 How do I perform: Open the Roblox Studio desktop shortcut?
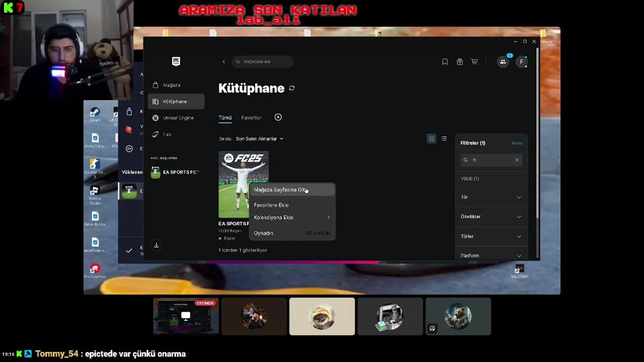point(95,195)
